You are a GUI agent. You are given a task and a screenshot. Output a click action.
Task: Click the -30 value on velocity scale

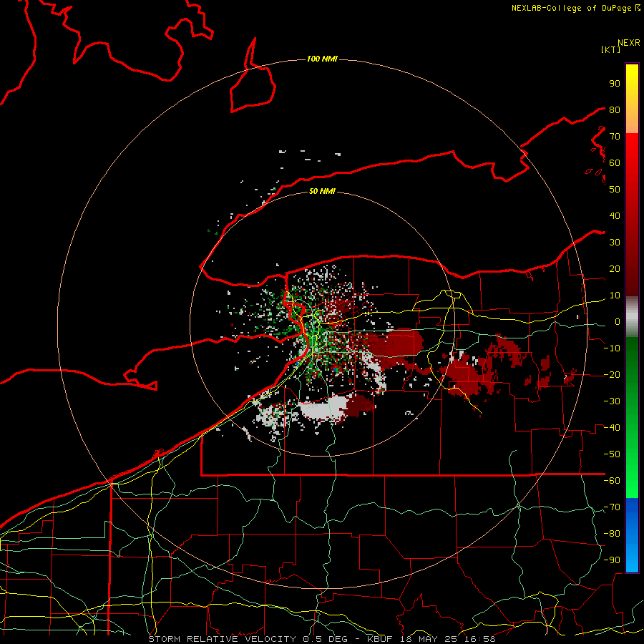[x=612, y=401]
